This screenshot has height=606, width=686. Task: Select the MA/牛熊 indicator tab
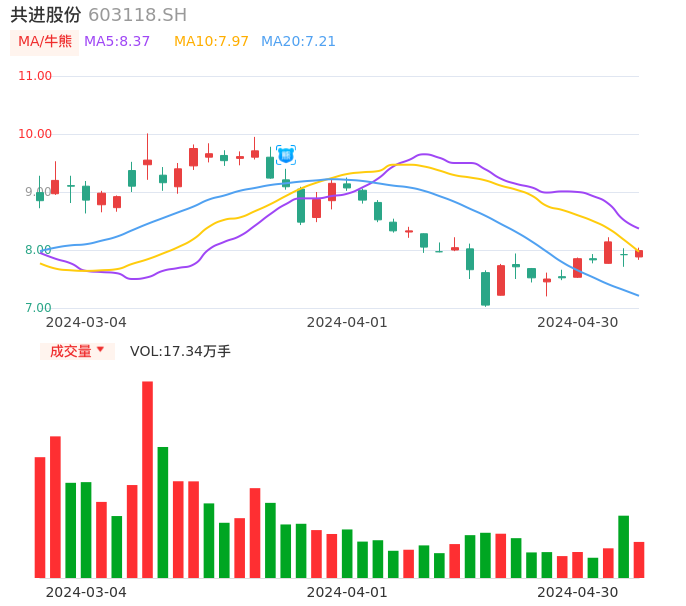click(45, 42)
